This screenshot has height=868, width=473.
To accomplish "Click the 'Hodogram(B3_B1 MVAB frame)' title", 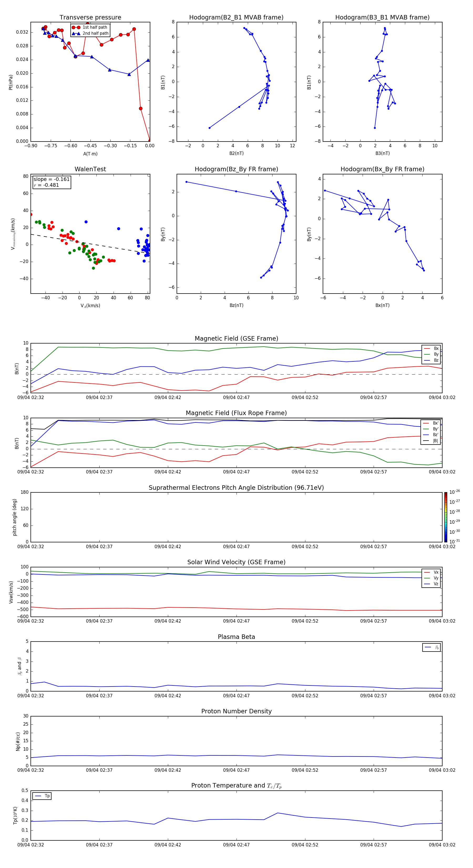I will [x=382, y=18].
